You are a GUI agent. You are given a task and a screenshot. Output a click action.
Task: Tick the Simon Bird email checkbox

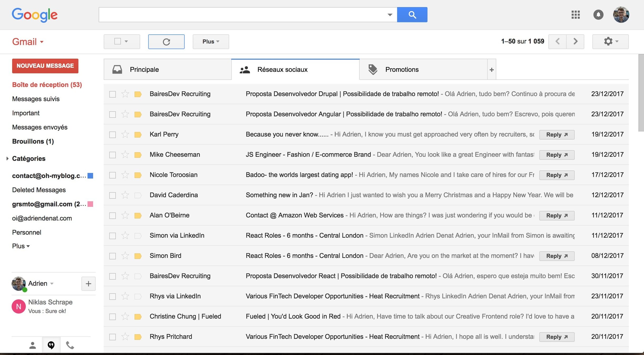click(x=113, y=256)
